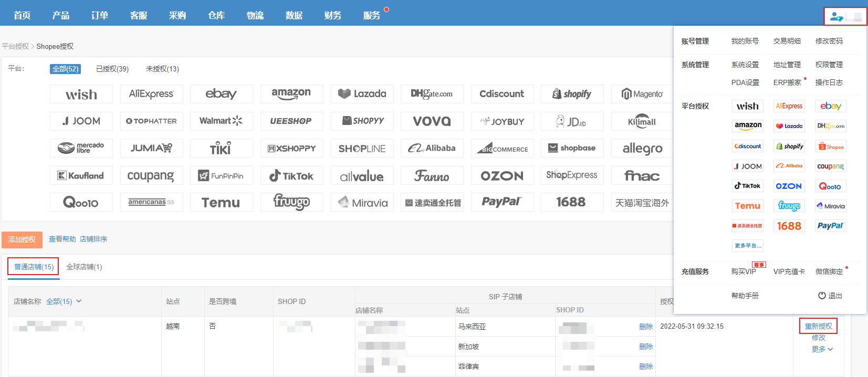
Task: Click 平台授权 in the breadcrumb
Action: point(15,46)
